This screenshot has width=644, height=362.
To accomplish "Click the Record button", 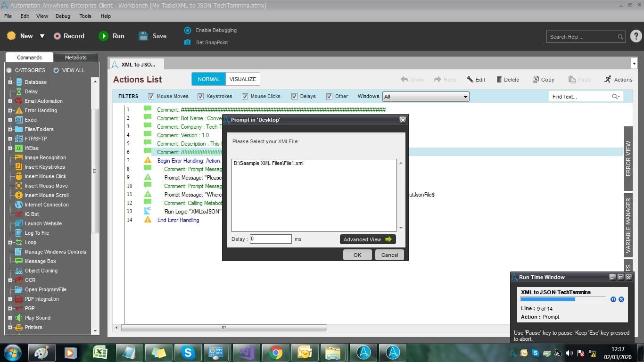I will pyautogui.click(x=69, y=36).
